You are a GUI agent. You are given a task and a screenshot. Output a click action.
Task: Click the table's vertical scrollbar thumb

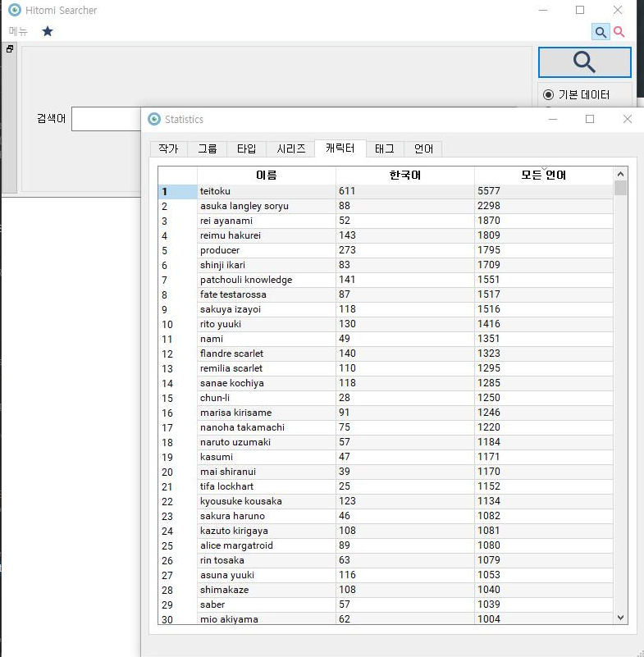point(620,188)
